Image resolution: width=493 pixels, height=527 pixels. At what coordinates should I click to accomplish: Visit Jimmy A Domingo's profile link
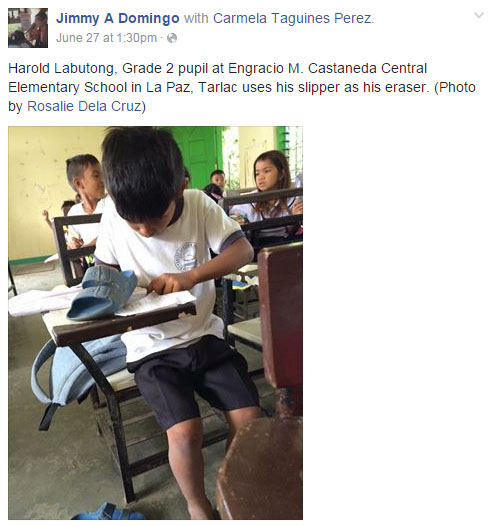click(118, 18)
